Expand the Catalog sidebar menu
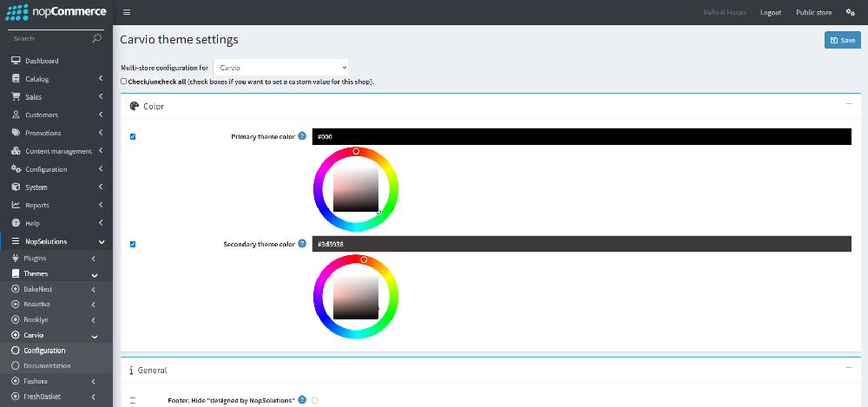868x407 pixels. pos(56,79)
